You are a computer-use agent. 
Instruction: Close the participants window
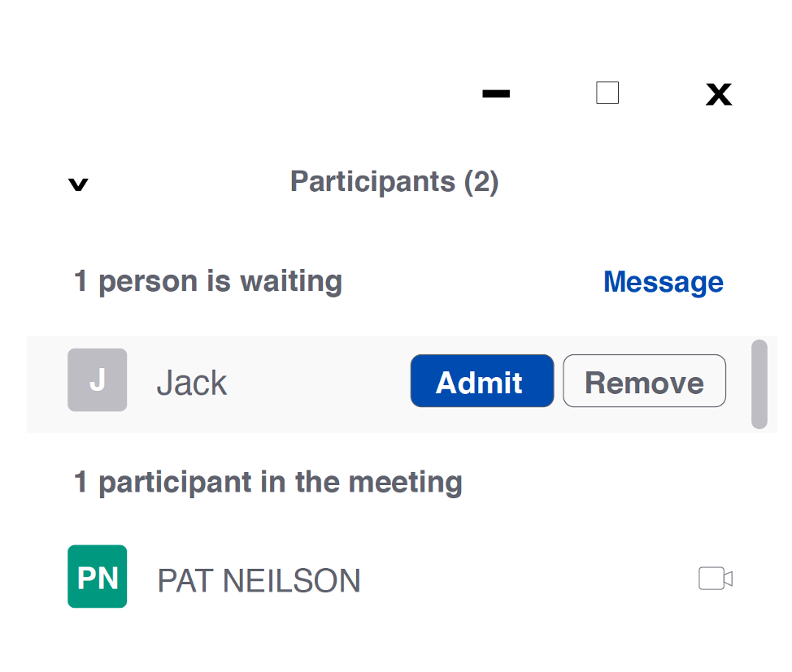click(719, 94)
